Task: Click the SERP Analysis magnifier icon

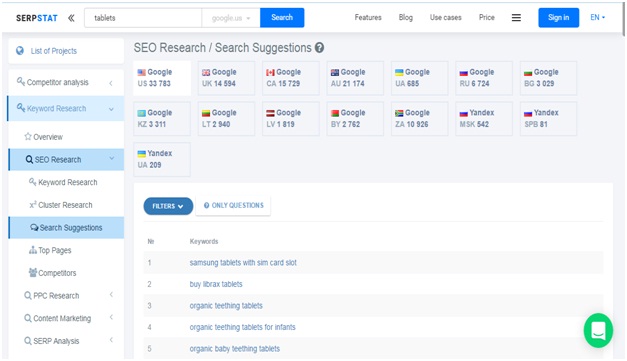Action: click(x=28, y=341)
